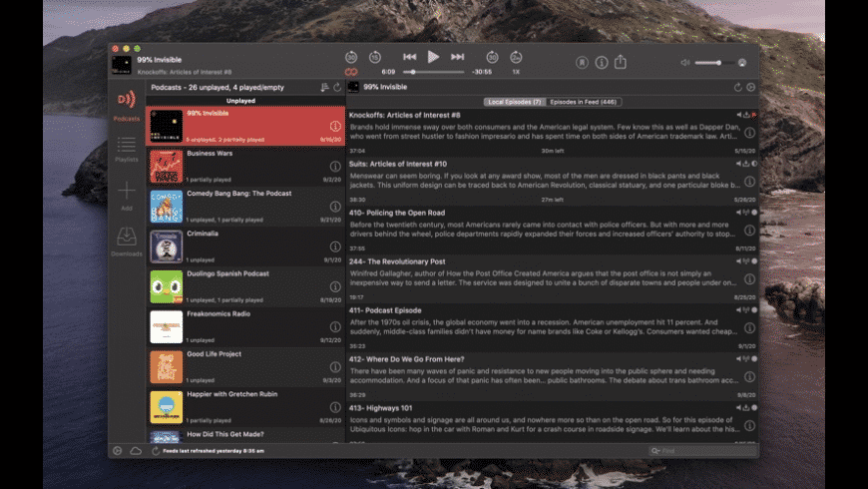Open the Downloads sidebar section
Image resolution: width=868 pixels, height=489 pixels.
tap(127, 243)
